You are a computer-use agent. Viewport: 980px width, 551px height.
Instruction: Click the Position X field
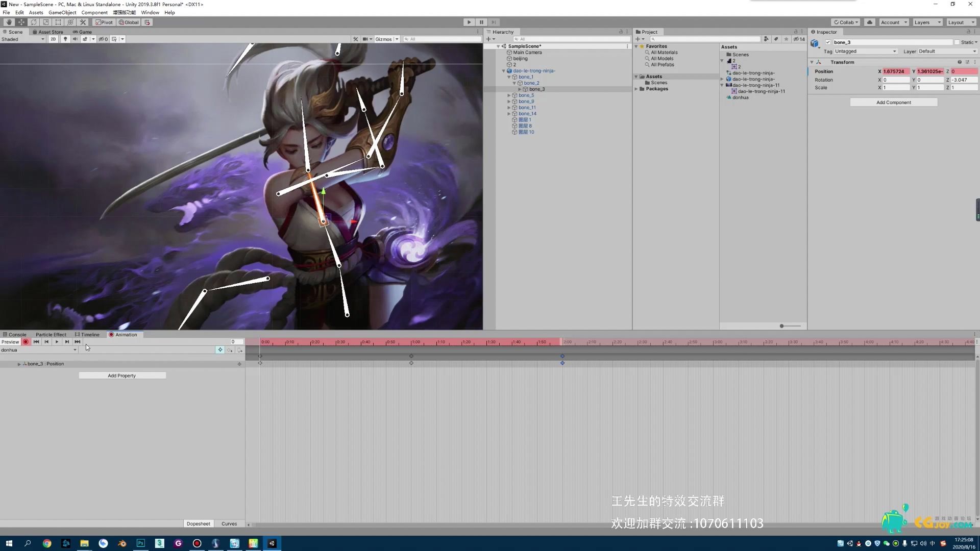click(896, 71)
